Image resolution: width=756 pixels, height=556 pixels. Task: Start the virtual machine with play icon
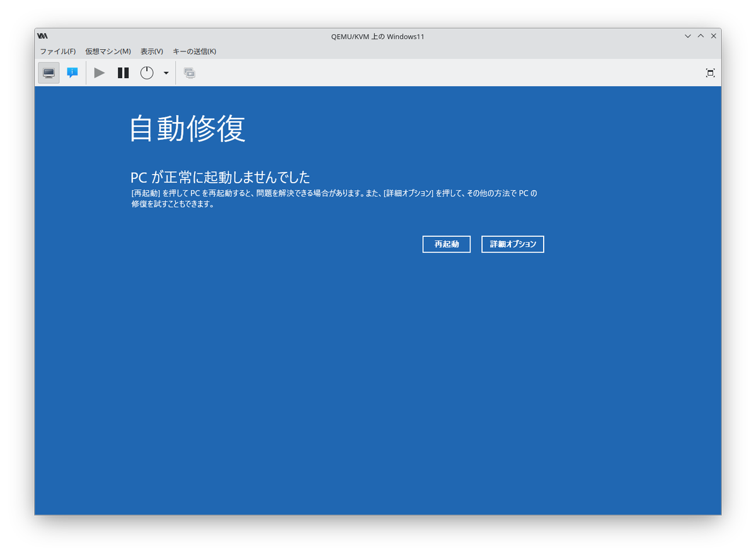click(x=100, y=73)
